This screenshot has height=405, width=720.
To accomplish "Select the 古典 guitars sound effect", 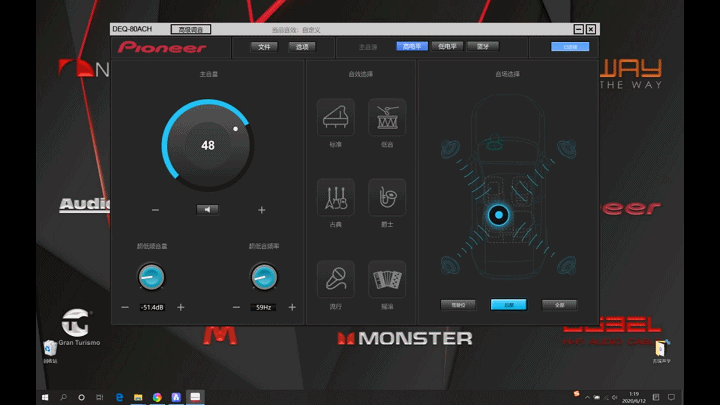I will [335, 197].
